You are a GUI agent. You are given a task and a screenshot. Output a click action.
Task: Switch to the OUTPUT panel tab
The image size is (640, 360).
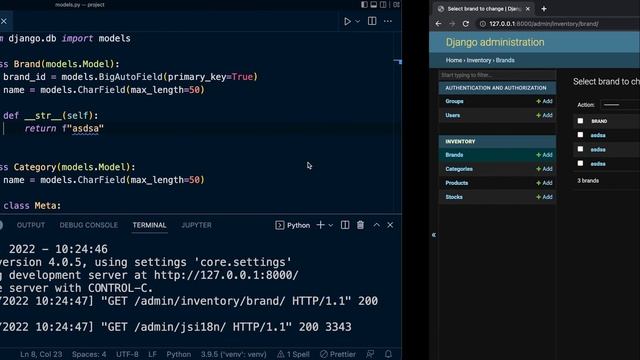[31, 225]
